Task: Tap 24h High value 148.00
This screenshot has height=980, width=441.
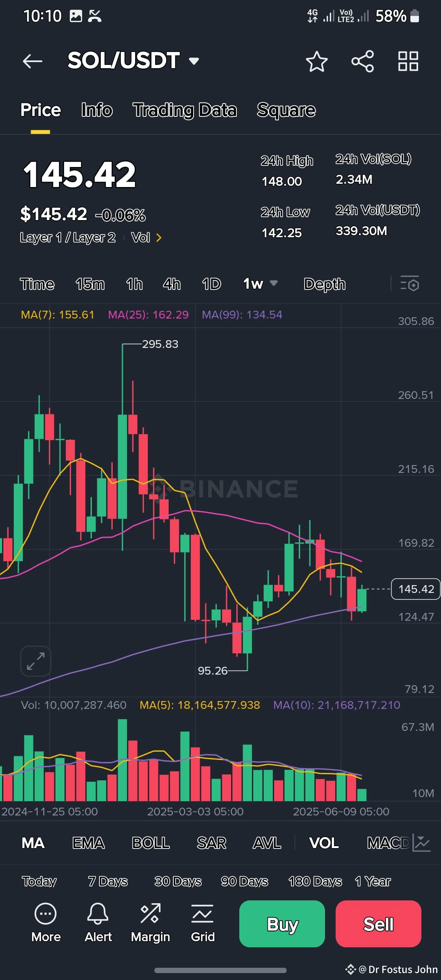Action: (x=282, y=181)
